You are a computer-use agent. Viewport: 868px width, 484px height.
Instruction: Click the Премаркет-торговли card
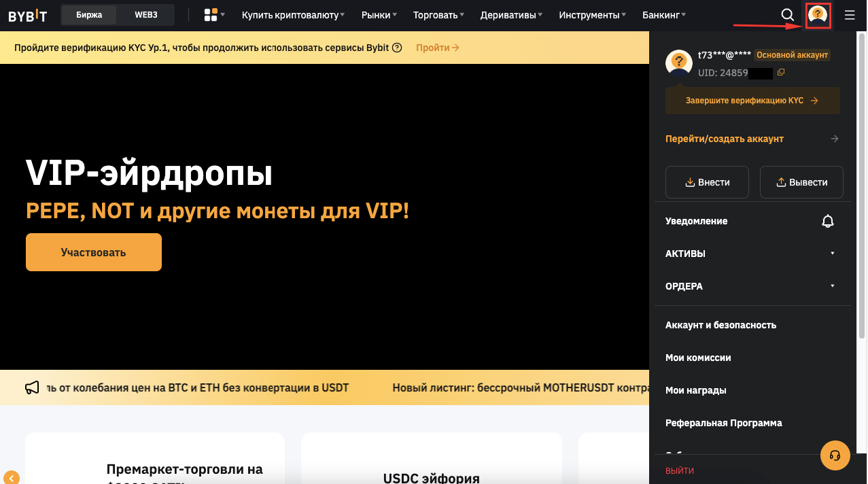point(155,458)
